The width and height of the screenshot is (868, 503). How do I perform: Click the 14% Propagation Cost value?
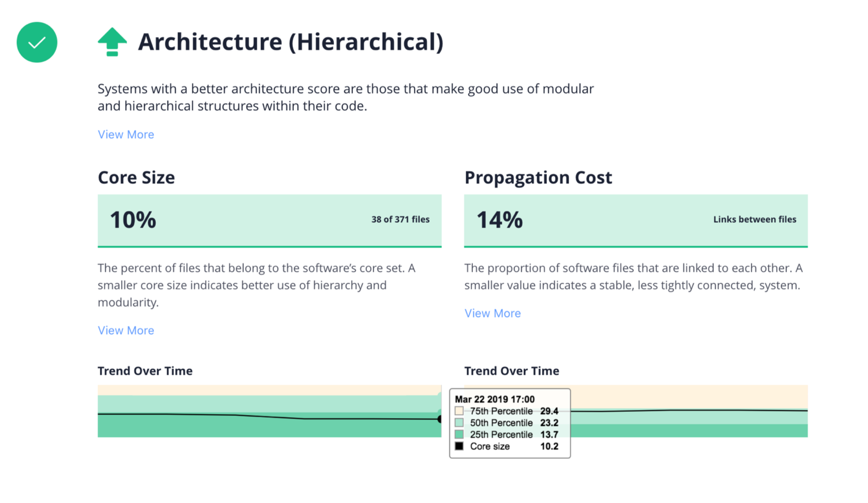tap(499, 220)
